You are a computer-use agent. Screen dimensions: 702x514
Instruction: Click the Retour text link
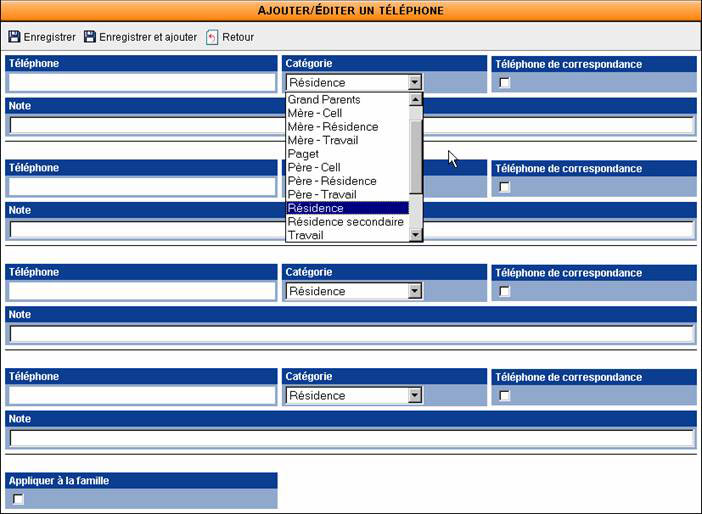tap(238, 37)
